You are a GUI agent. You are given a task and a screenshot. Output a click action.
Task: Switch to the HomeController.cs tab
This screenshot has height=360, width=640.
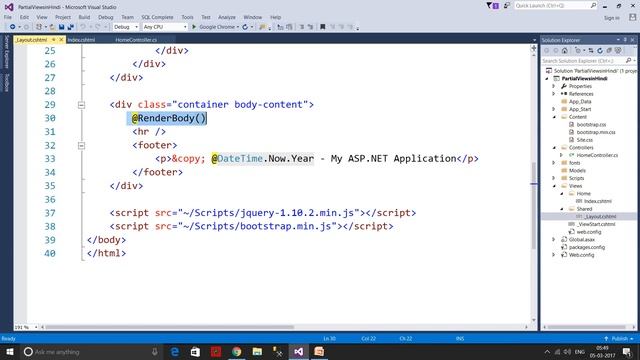[136, 40]
